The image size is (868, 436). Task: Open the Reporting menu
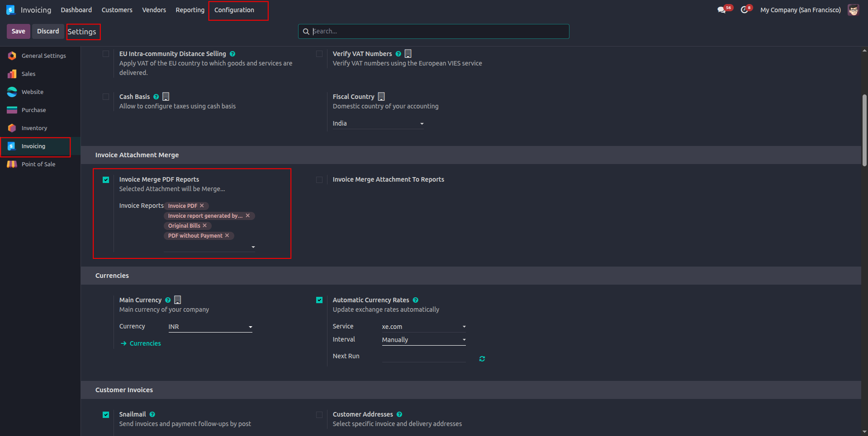pos(190,10)
